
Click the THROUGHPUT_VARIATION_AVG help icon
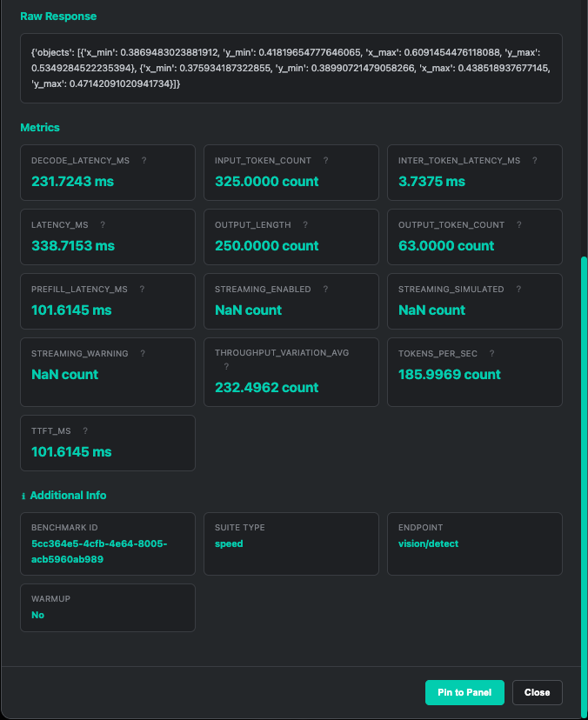226,367
